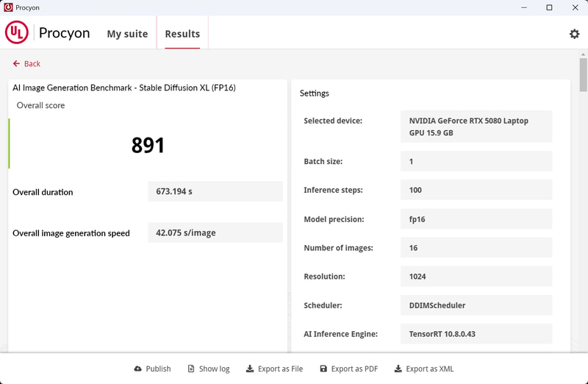Click the AI Image Generation Benchmark title
Image resolution: width=588 pixels, height=384 pixels.
(124, 88)
